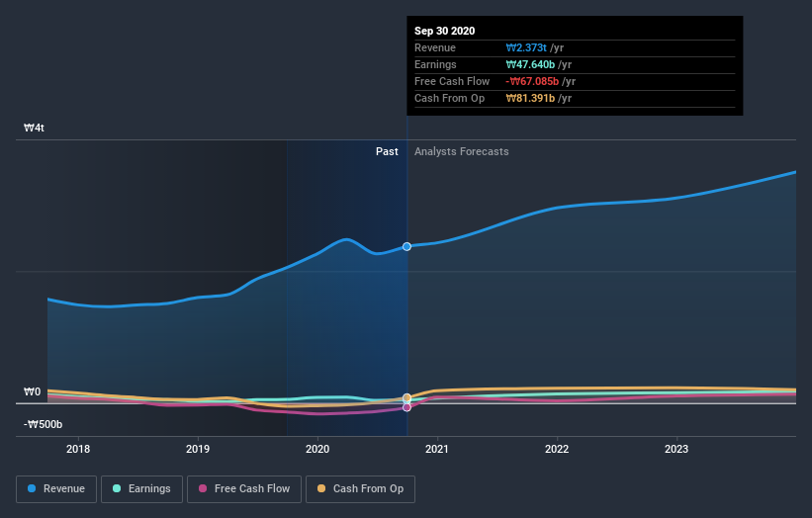Click the Cash From Op data point marker
The width and height of the screenshot is (812, 518).
tap(407, 397)
